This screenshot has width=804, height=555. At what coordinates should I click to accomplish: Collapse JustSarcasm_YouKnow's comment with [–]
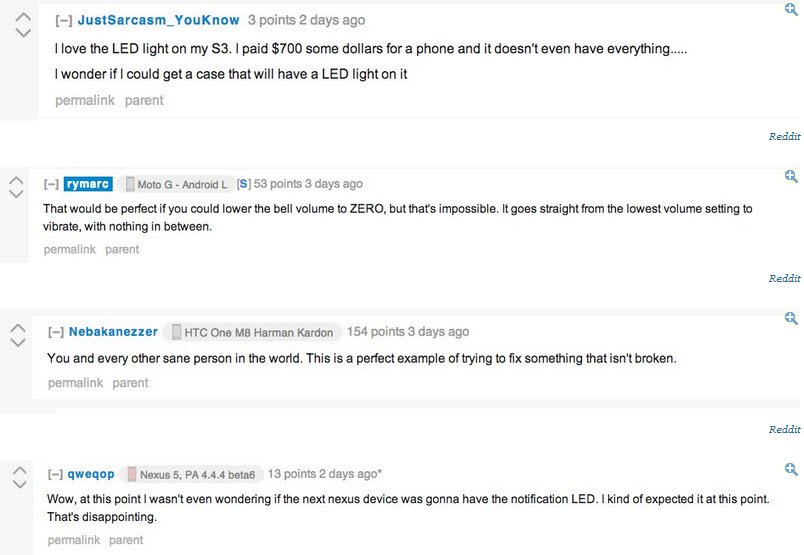[64, 21]
